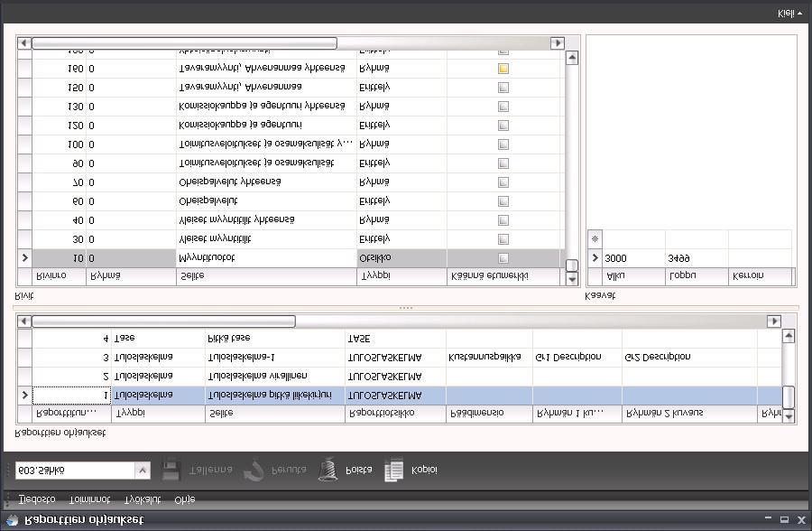Image resolution: width=812 pixels, height=531 pixels.
Task: Click the app icon beside Raporttien ohjaukset title
Action: click(x=13, y=519)
